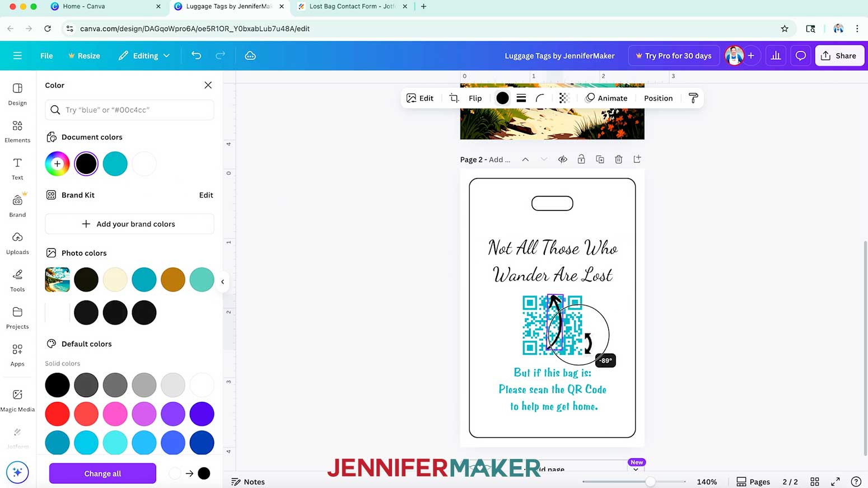
Task: Add a new page via page toolbar icon
Action: (x=637, y=159)
